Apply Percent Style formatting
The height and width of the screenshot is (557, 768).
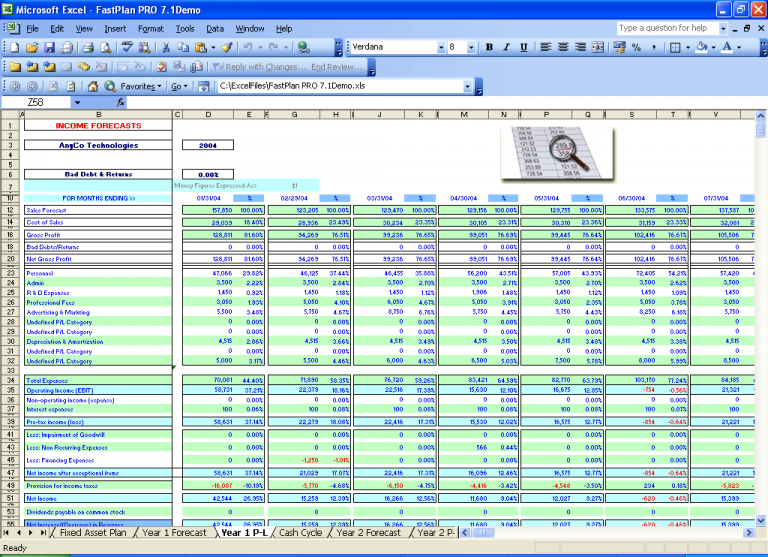[x=637, y=47]
